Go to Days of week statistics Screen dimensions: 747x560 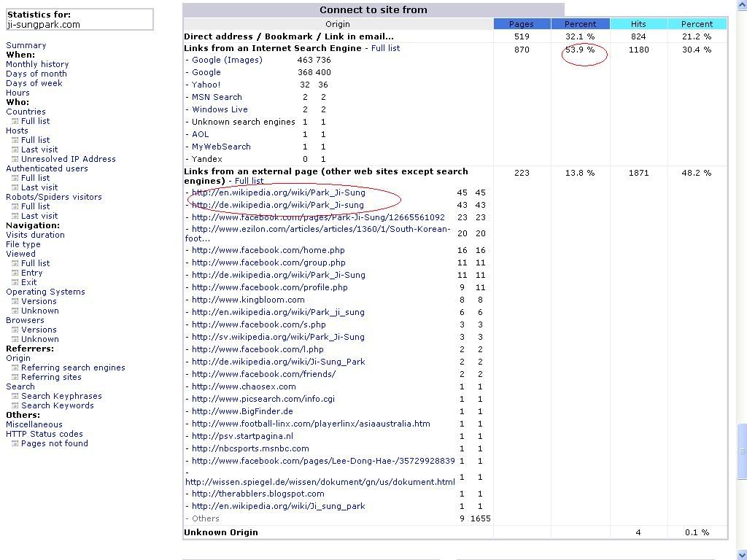coord(34,83)
